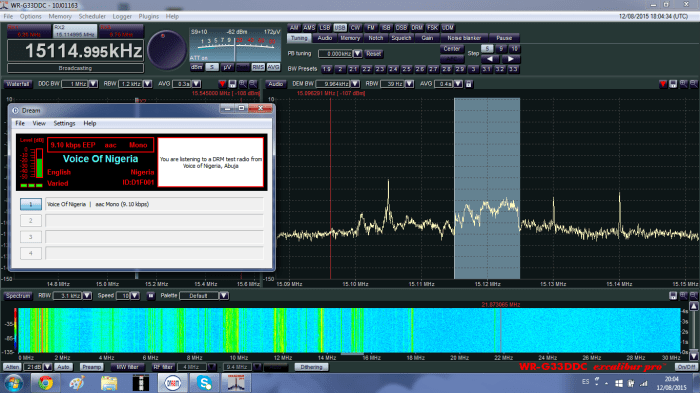This screenshot has height=393, width=700.
Task: Select the 2.5 bandwidth preset
Action: (406, 69)
